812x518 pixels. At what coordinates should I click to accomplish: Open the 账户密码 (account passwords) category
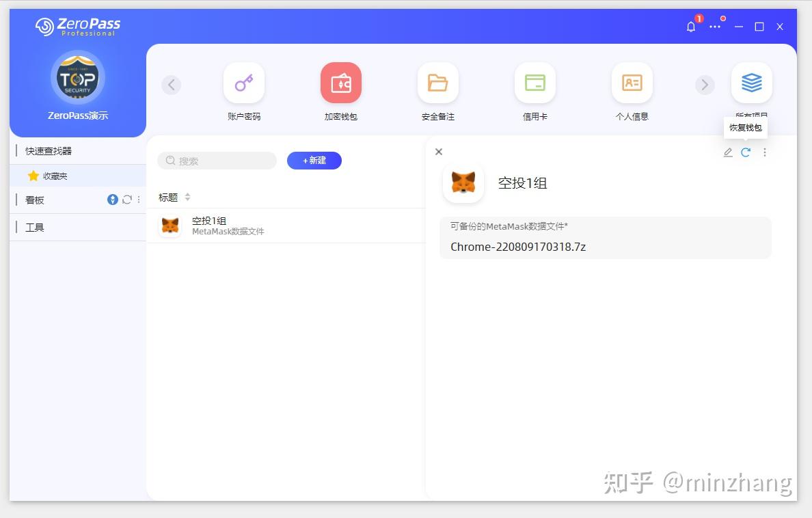pyautogui.click(x=244, y=82)
